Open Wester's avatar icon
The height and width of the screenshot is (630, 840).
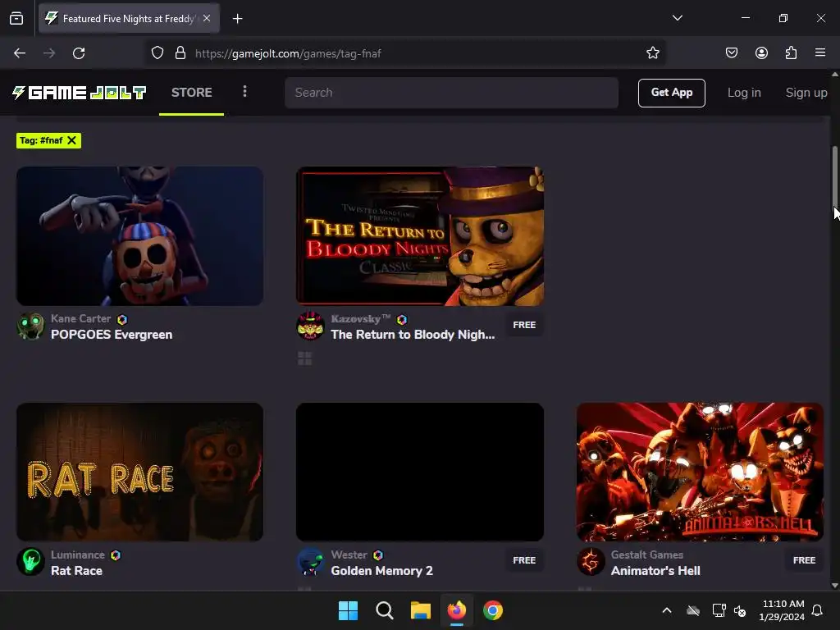coord(311,562)
